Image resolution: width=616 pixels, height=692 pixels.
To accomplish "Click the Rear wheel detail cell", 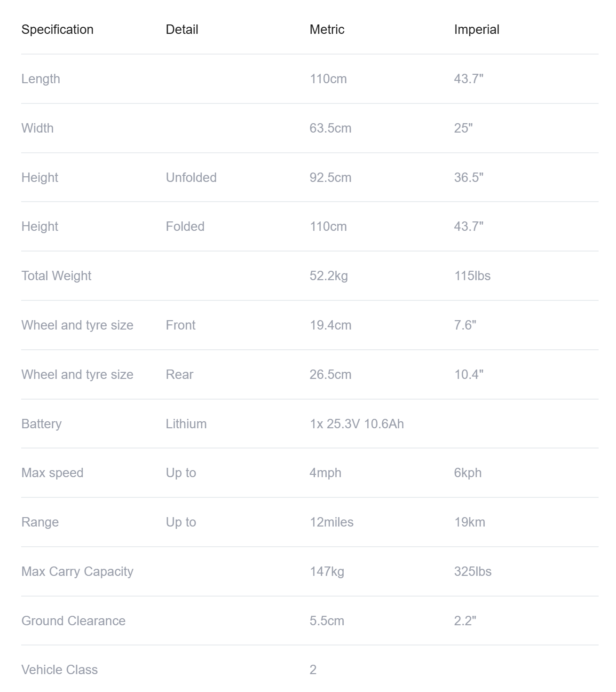I will tap(180, 375).
